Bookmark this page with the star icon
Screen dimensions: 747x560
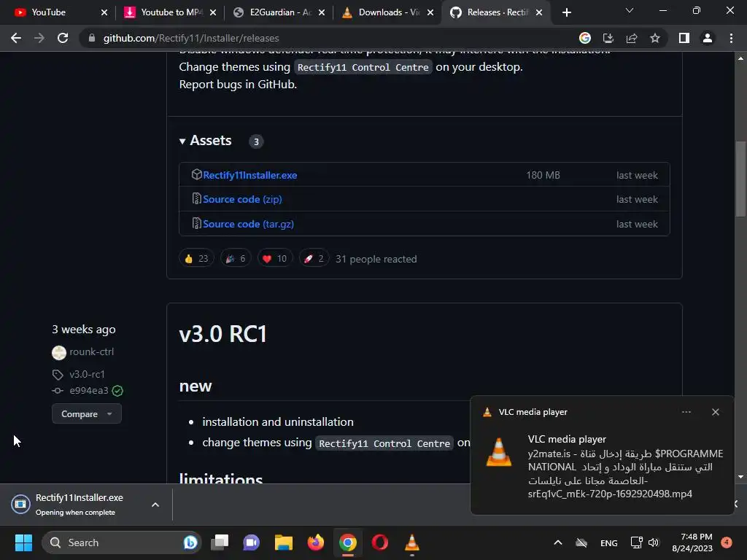point(655,38)
